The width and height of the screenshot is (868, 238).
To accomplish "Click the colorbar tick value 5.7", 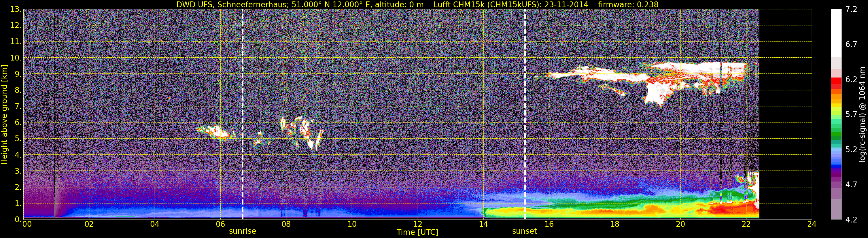I will pyautogui.click(x=851, y=114).
